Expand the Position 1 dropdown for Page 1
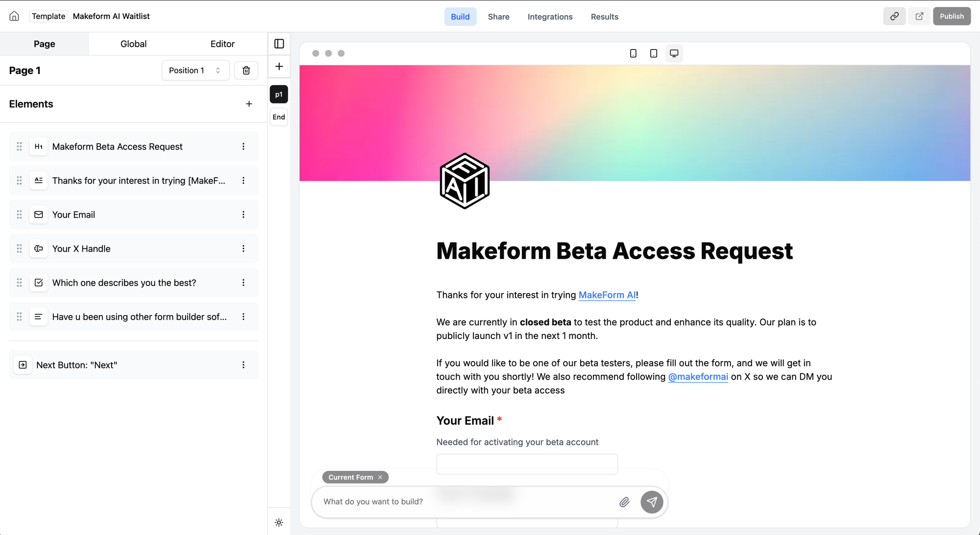 click(195, 71)
